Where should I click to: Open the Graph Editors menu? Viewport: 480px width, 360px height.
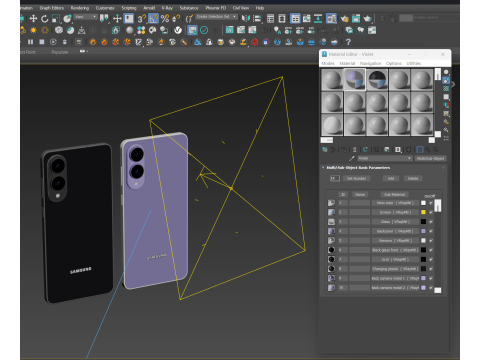pyautogui.click(x=52, y=8)
